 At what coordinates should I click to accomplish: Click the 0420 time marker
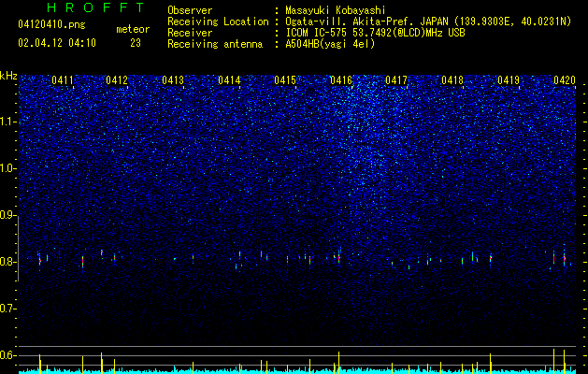565,80
